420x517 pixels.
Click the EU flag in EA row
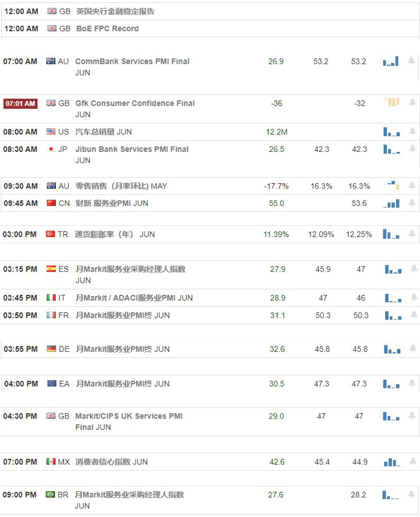(52, 383)
